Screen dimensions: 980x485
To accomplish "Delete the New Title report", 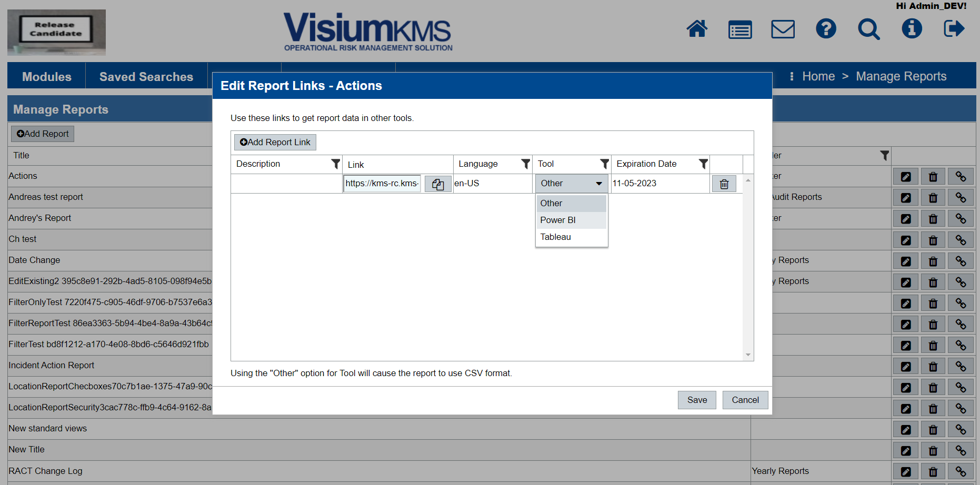I will [x=933, y=451].
